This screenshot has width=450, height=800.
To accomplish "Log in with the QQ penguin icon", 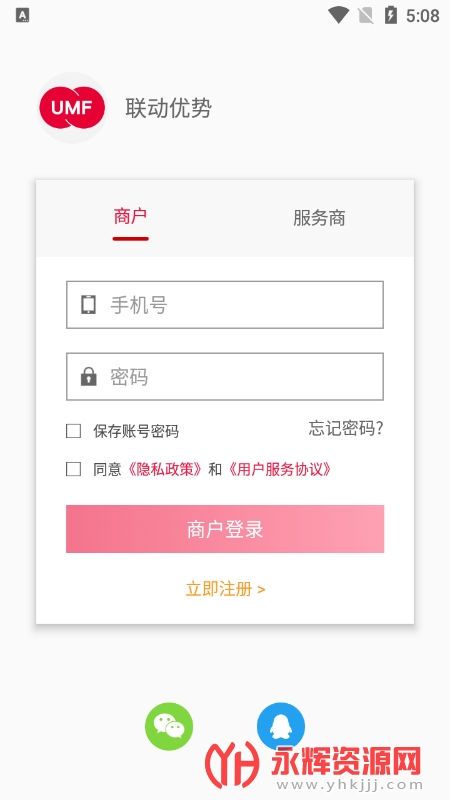I will (281, 726).
